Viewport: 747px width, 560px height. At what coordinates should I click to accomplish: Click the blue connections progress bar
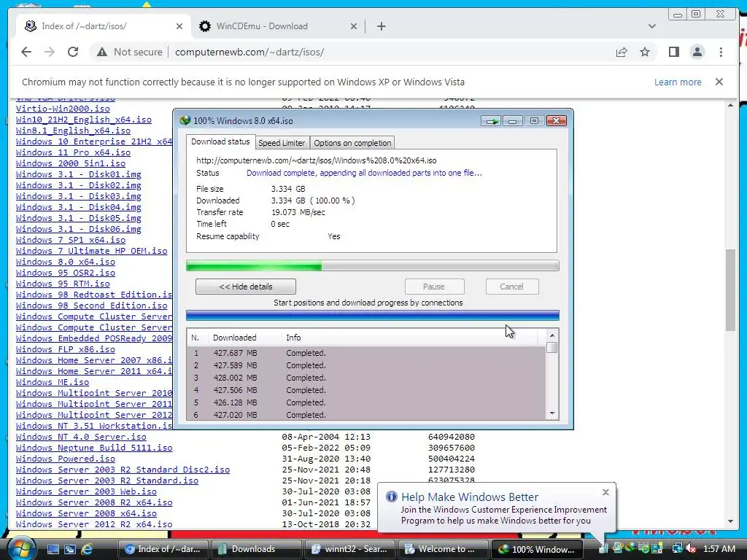click(373, 315)
